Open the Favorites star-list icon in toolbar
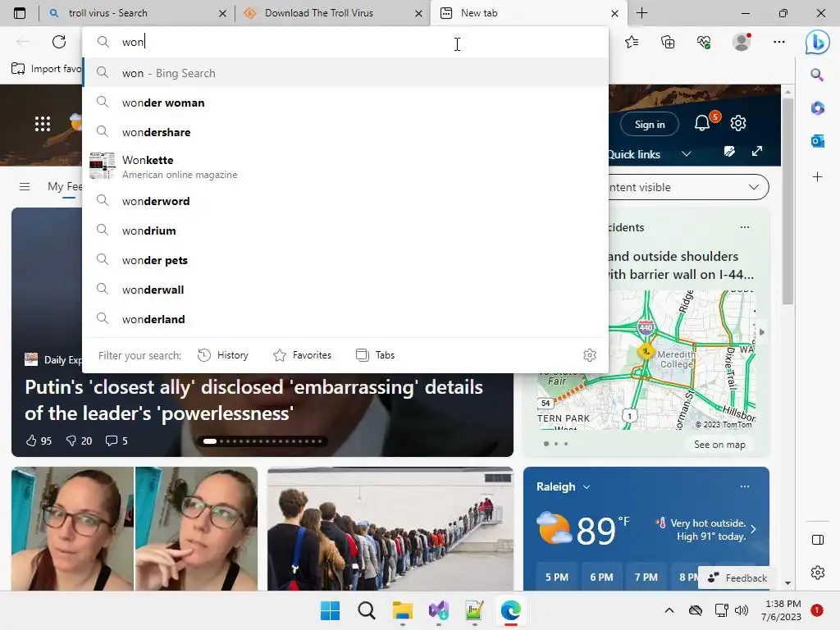 click(x=632, y=42)
